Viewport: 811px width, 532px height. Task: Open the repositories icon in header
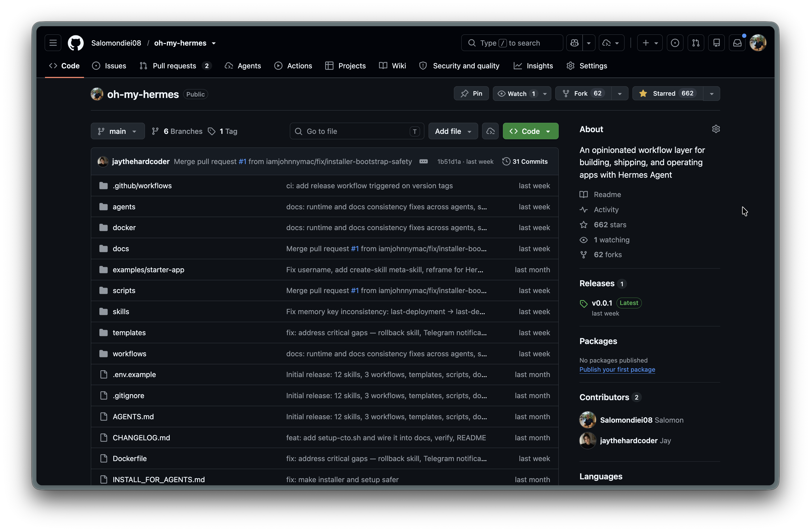click(717, 43)
